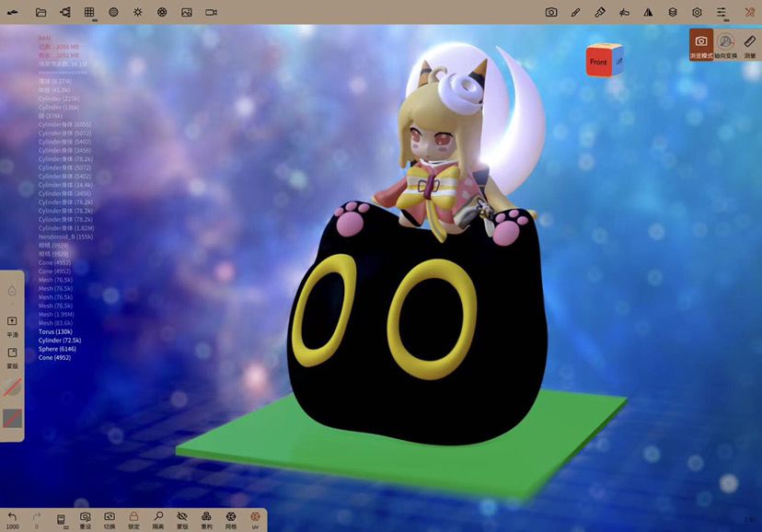Viewport: 762px width, 532px height.
Task: Click the water drop icon in left panel
Action: click(12, 291)
